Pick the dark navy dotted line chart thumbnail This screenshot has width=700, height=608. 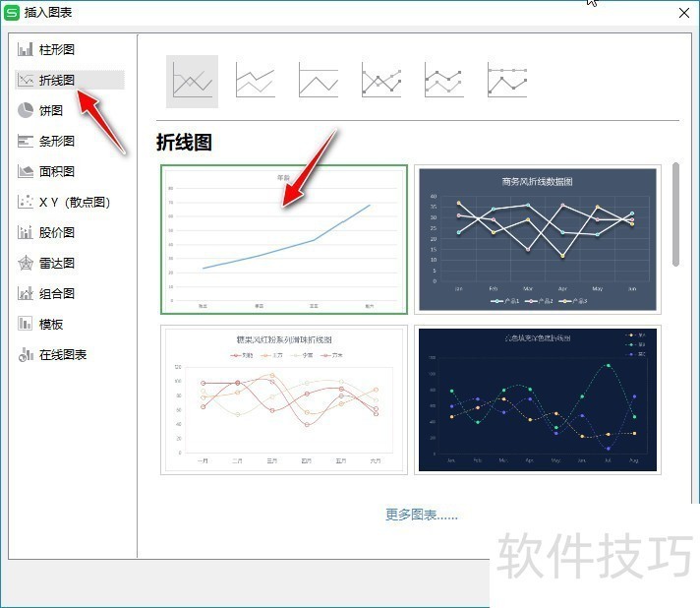(538, 399)
